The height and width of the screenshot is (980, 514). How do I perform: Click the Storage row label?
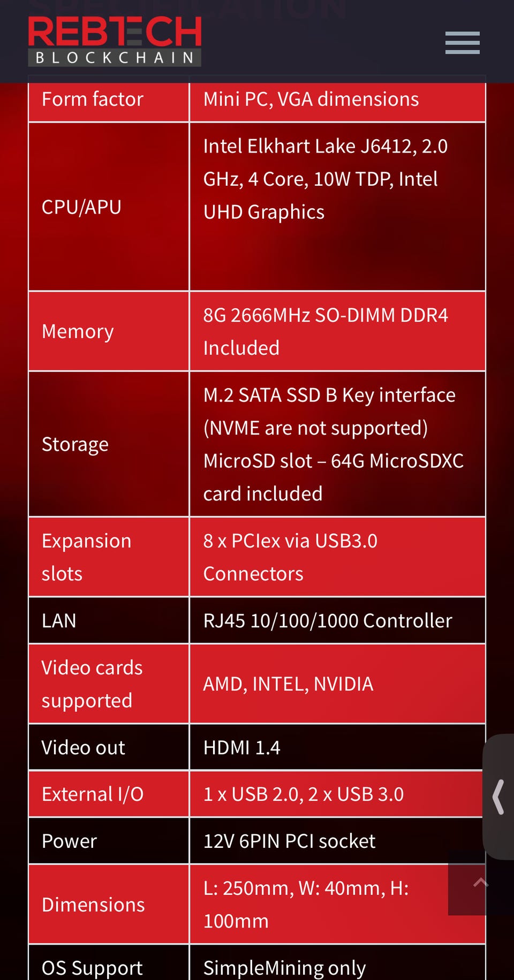75,444
